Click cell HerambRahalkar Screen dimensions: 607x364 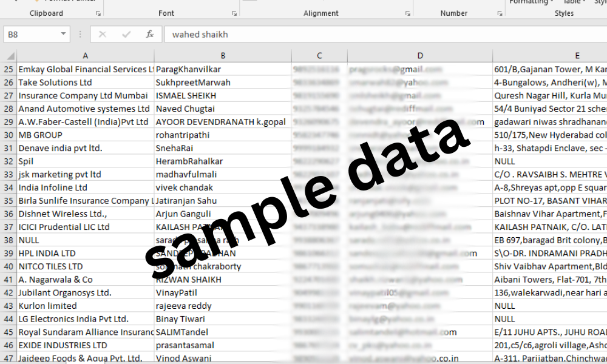(x=223, y=161)
